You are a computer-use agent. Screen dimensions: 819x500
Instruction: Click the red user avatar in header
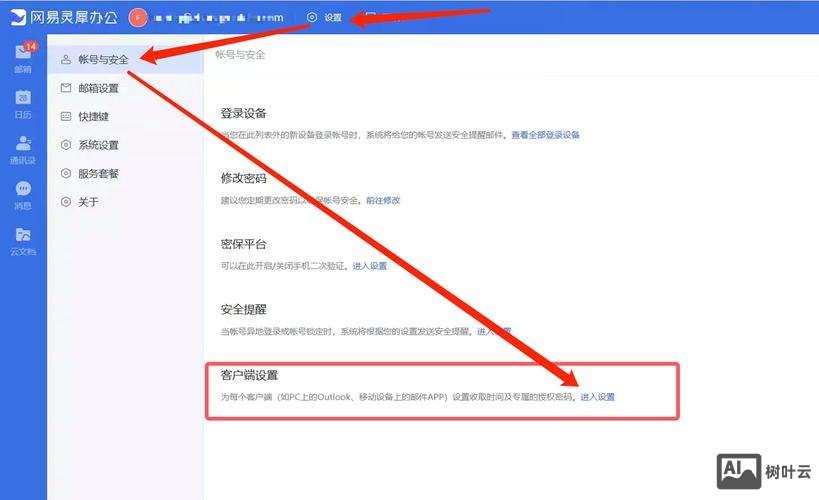click(138, 18)
